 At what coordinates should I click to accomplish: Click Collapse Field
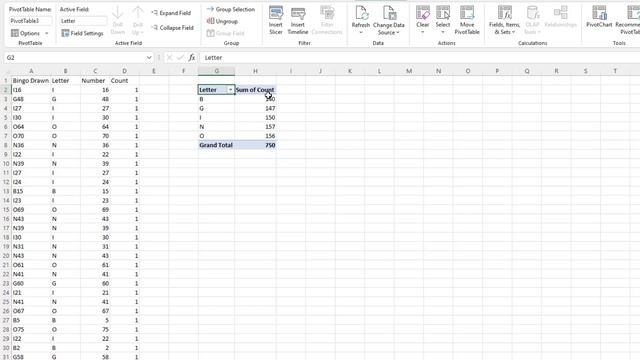pyautogui.click(x=172, y=28)
